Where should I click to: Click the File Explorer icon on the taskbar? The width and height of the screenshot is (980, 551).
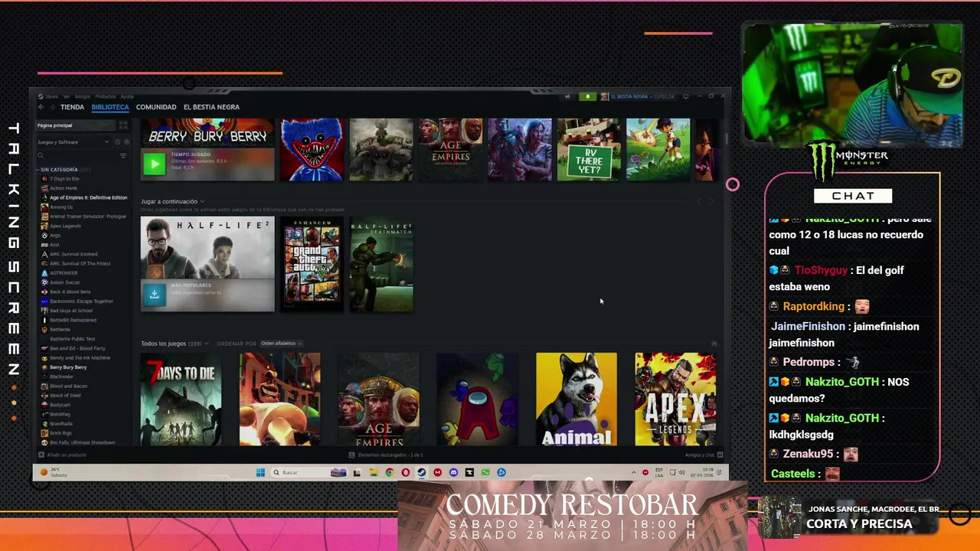(374, 472)
